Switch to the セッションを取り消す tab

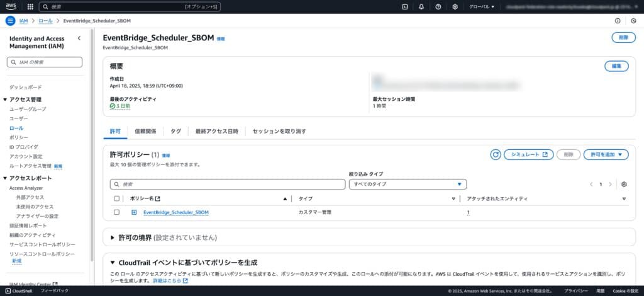click(x=279, y=131)
